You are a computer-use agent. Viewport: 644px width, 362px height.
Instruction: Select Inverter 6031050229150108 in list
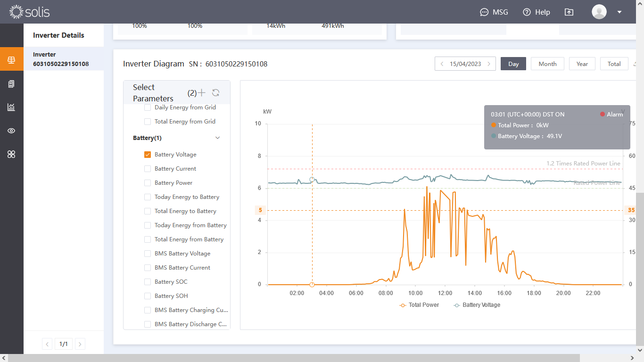[64, 59]
